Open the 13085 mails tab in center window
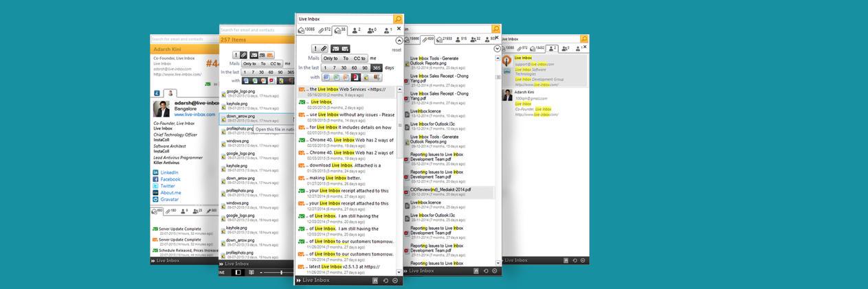The image size is (868, 289). [306, 30]
